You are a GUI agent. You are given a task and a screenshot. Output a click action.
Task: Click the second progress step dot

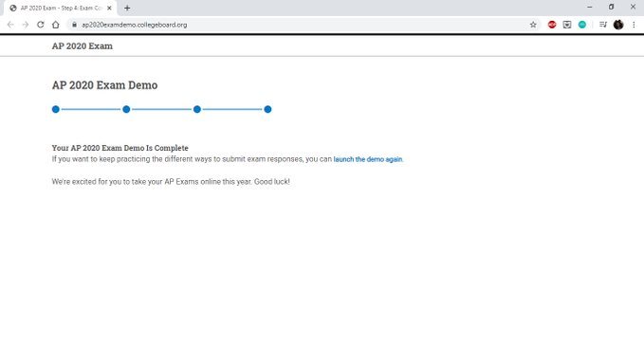126,109
